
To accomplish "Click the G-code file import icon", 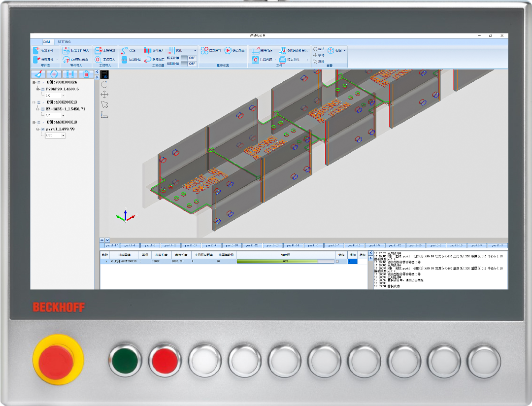I will coord(283,50).
